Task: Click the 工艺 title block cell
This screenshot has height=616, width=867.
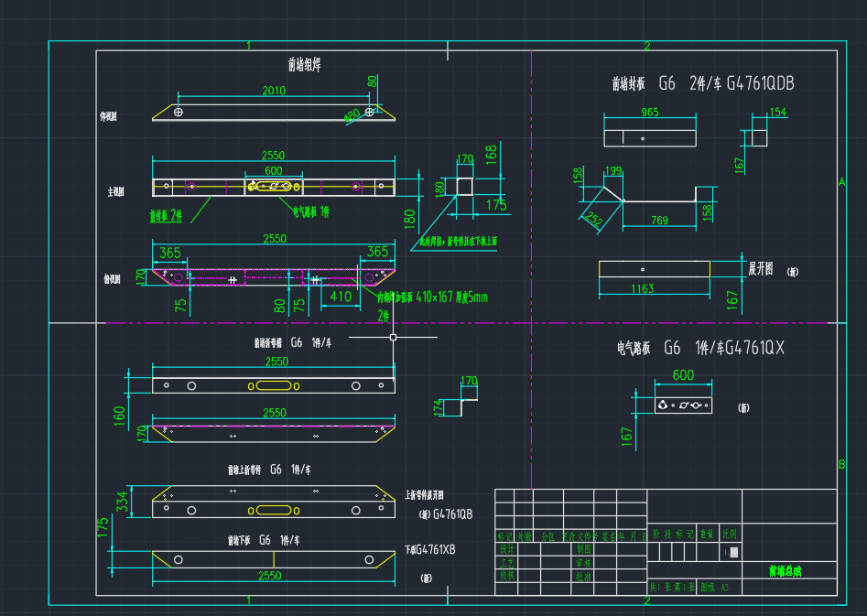Action: click(x=506, y=563)
